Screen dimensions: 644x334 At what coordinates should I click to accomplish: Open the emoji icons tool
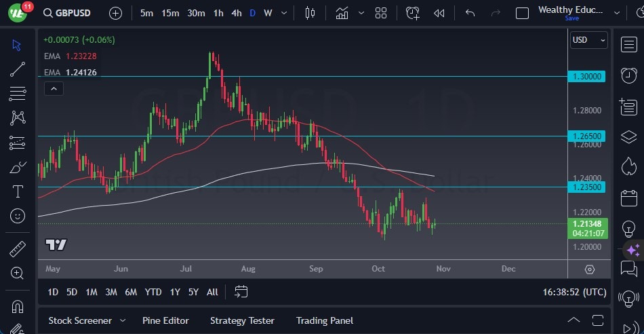(x=18, y=216)
